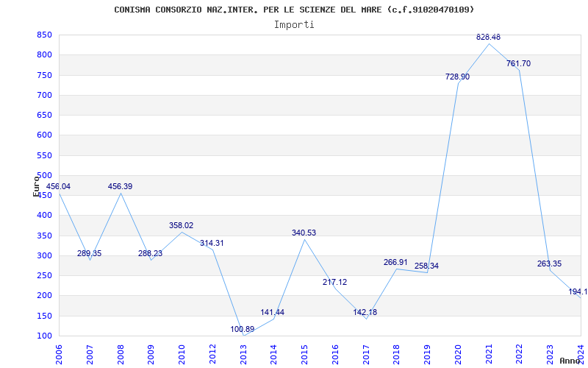Select the 263.35 data label
The image size is (588, 368).
[x=549, y=264]
